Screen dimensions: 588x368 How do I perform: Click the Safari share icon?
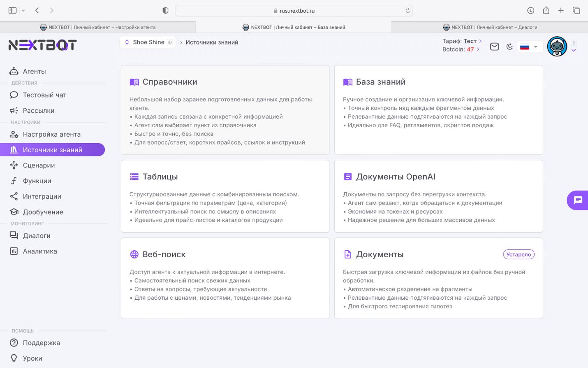click(x=546, y=11)
